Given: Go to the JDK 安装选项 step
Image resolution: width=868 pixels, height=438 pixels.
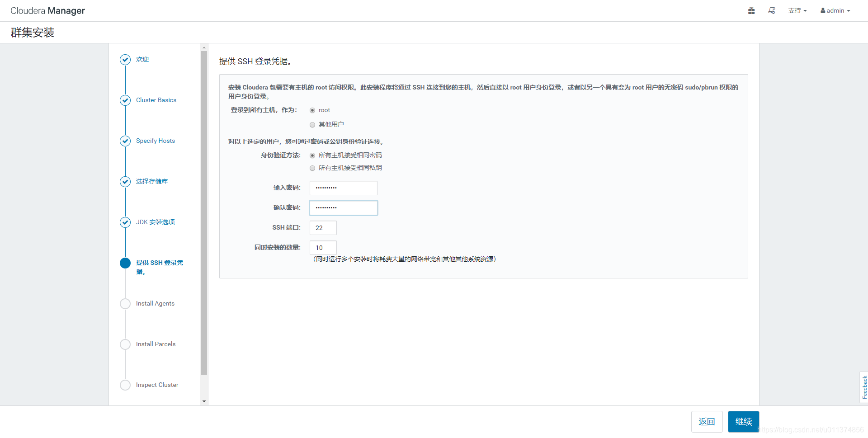Looking at the screenshot, I should click(156, 222).
